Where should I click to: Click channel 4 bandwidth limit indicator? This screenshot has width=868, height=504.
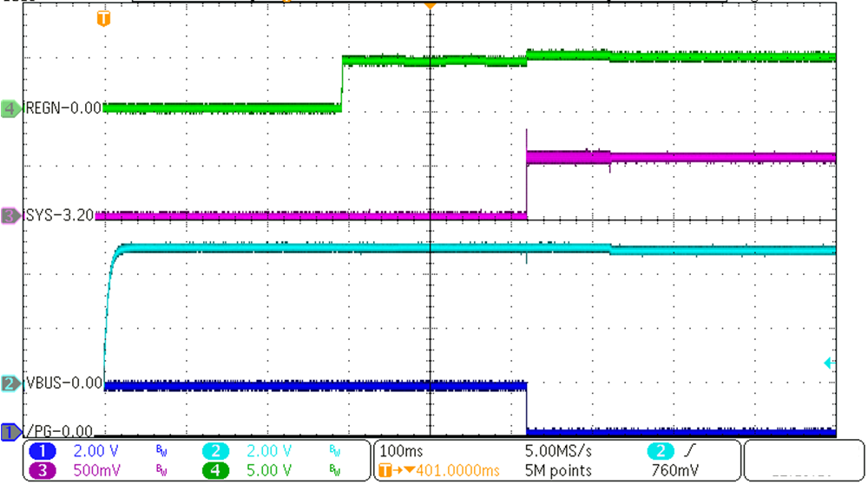[335, 471]
